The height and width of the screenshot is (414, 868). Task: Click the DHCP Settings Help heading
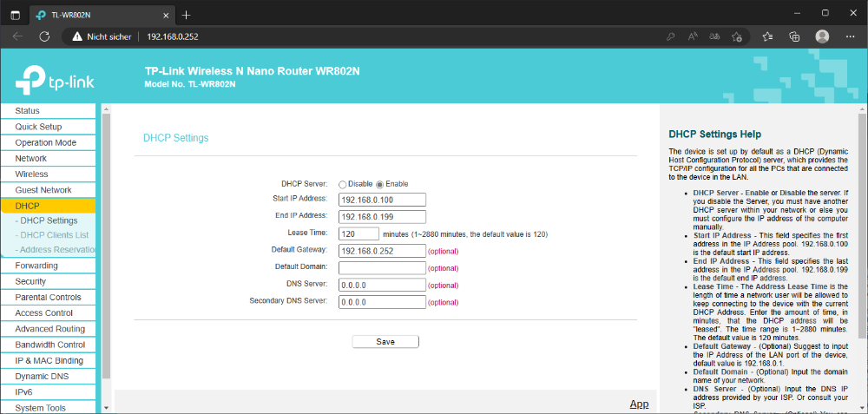click(714, 134)
